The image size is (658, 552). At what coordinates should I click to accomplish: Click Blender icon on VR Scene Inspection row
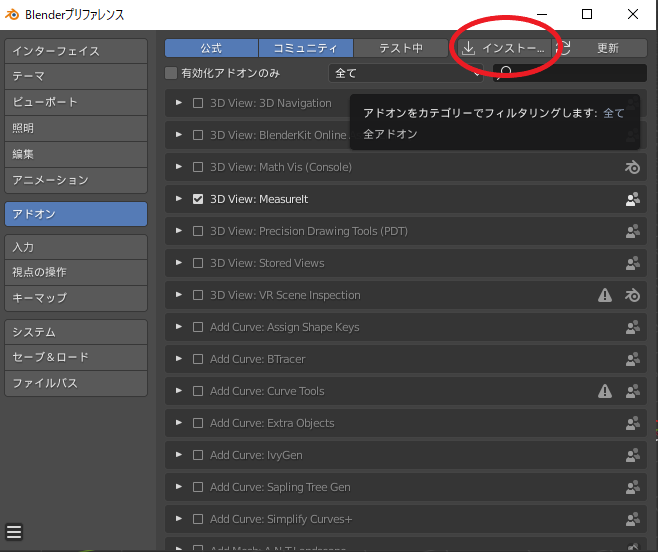tap(632, 295)
